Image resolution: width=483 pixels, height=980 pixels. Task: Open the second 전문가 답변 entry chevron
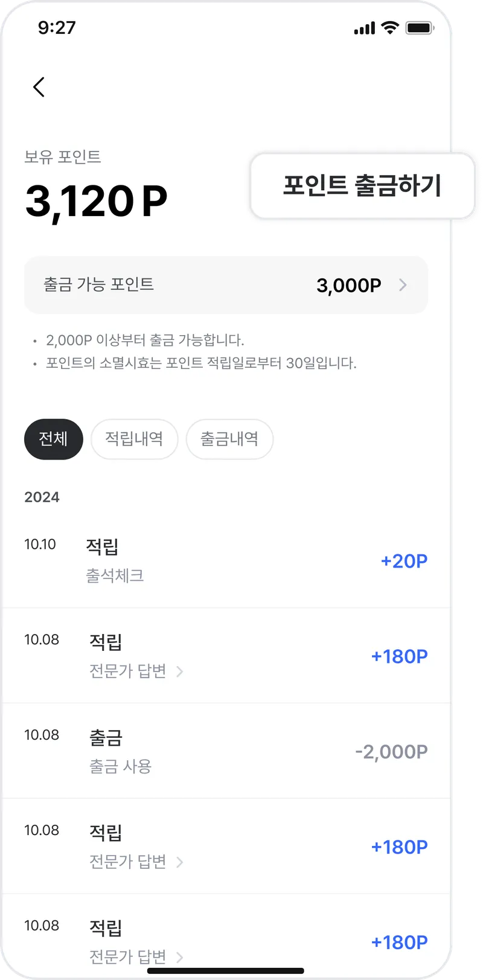[180, 862]
